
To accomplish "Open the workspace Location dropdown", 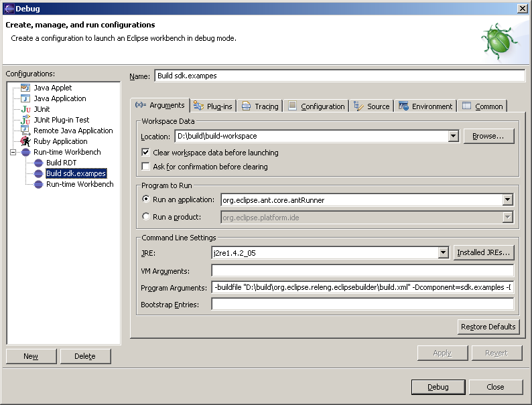I will (453, 137).
